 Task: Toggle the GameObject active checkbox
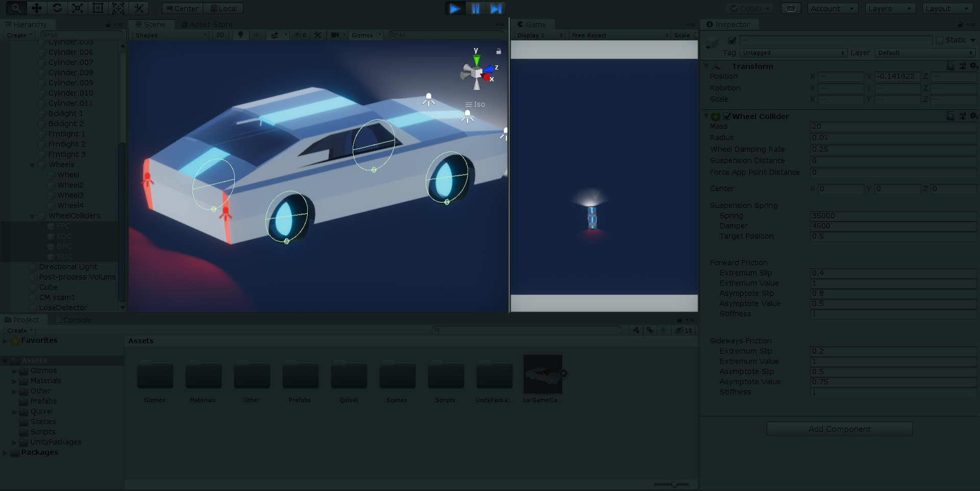coord(732,40)
